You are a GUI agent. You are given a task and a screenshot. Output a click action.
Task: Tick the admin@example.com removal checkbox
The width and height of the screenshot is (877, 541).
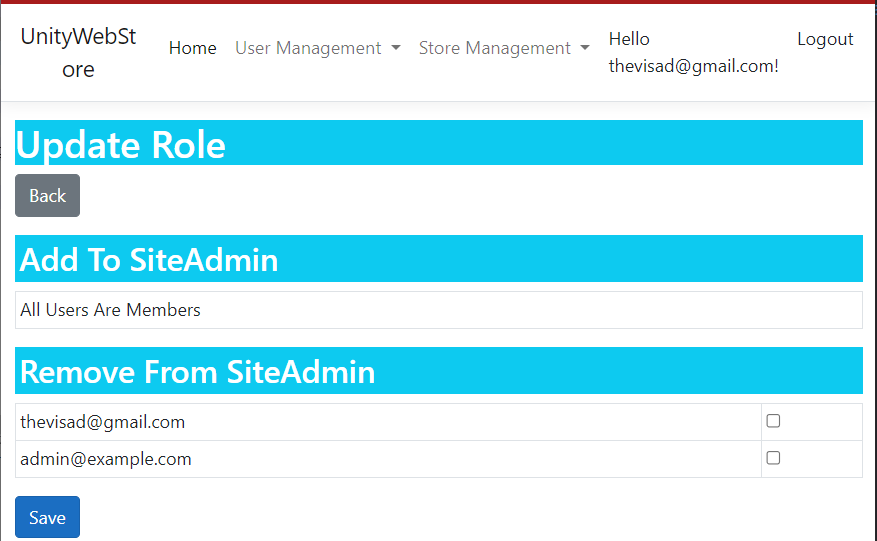coord(773,458)
